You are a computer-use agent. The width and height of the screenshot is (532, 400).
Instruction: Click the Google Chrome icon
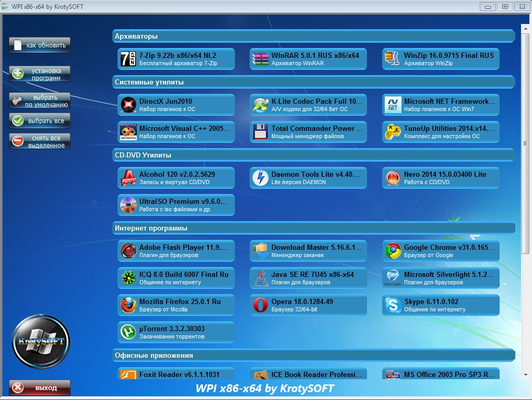(393, 251)
